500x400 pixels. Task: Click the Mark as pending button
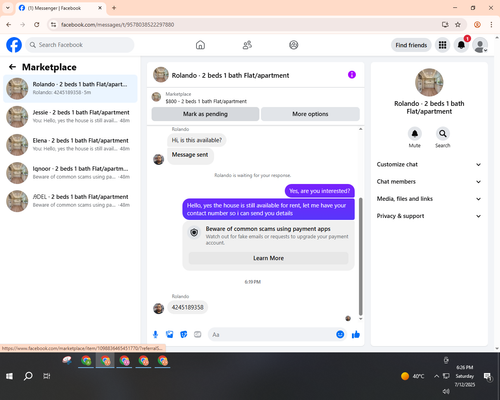(205, 114)
